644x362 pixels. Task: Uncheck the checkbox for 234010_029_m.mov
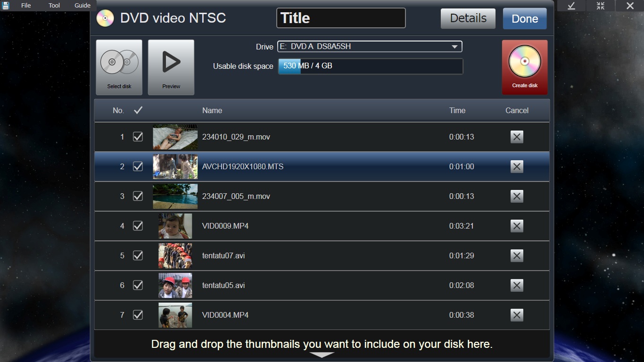138,137
